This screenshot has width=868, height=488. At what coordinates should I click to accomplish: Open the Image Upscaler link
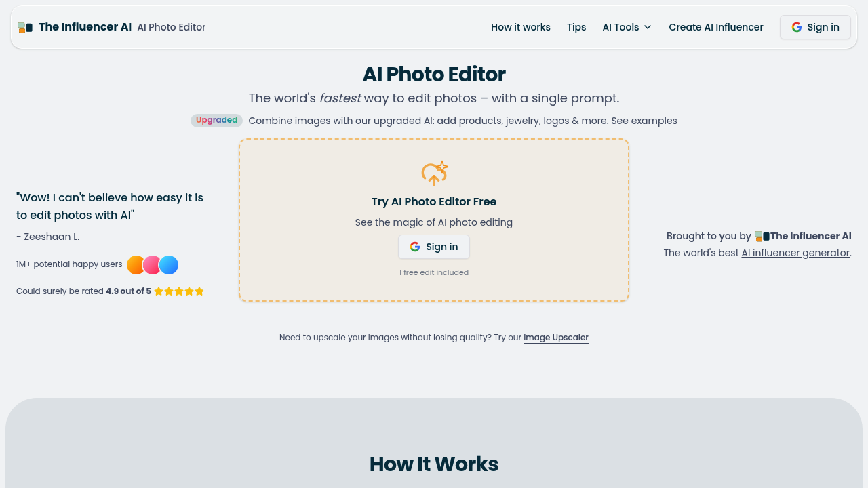click(x=556, y=337)
